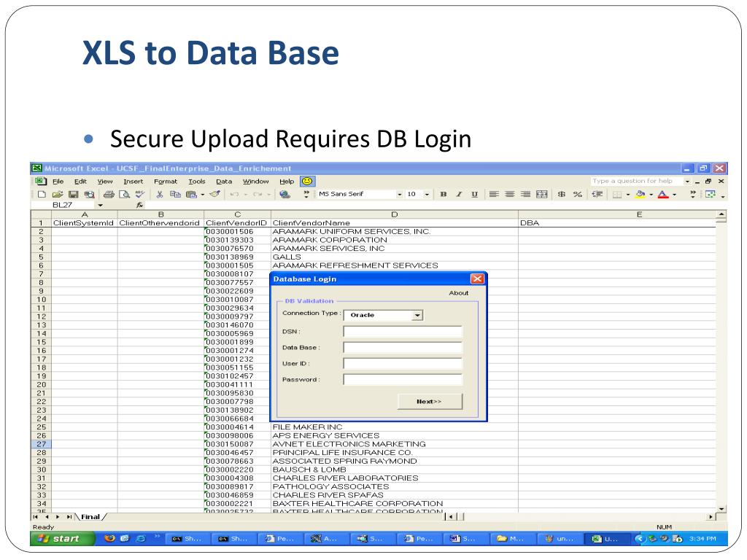The width and height of the screenshot is (747, 560).
Task: Open font color dropdown arrow
Action: [674, 194]
